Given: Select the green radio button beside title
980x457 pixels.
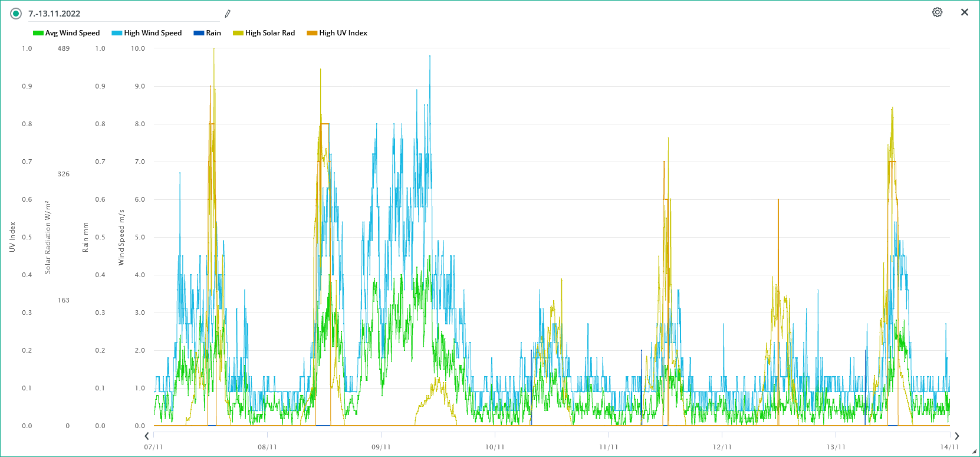Looking at the screenshot, I should (x=16, y=14).
